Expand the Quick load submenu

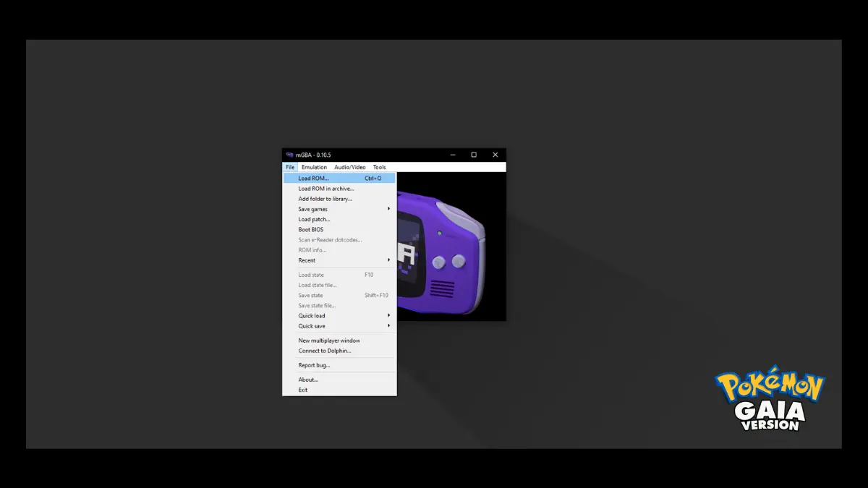point(339,315)
